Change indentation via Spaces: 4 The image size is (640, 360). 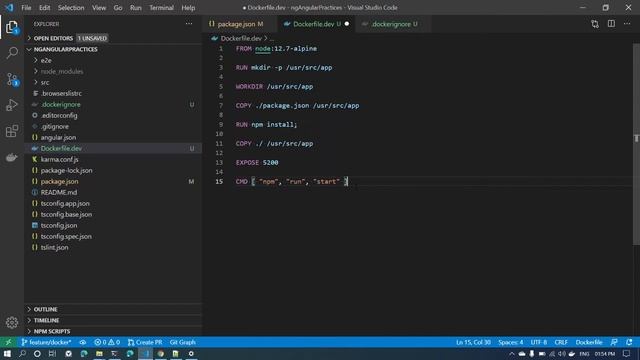(x=511, y=342)
